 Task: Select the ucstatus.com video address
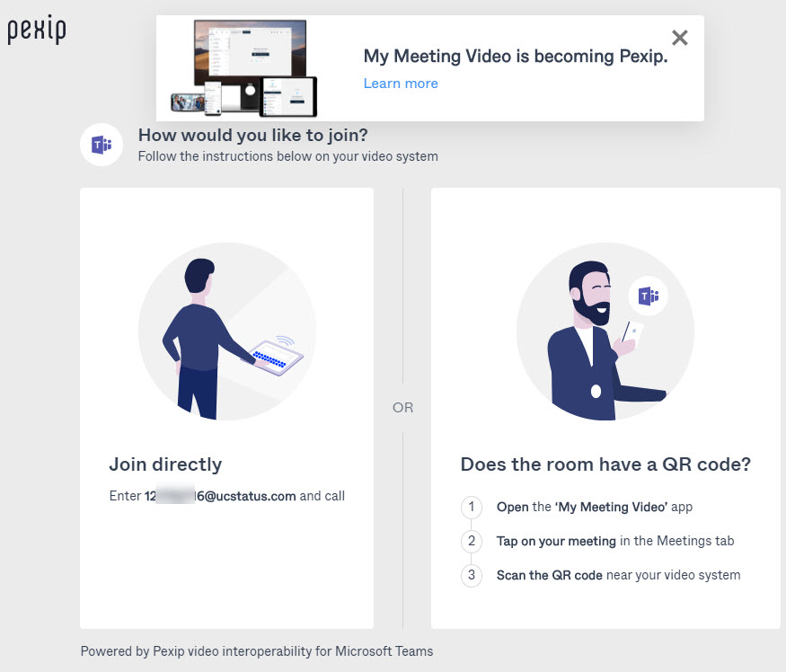point(220,496)
